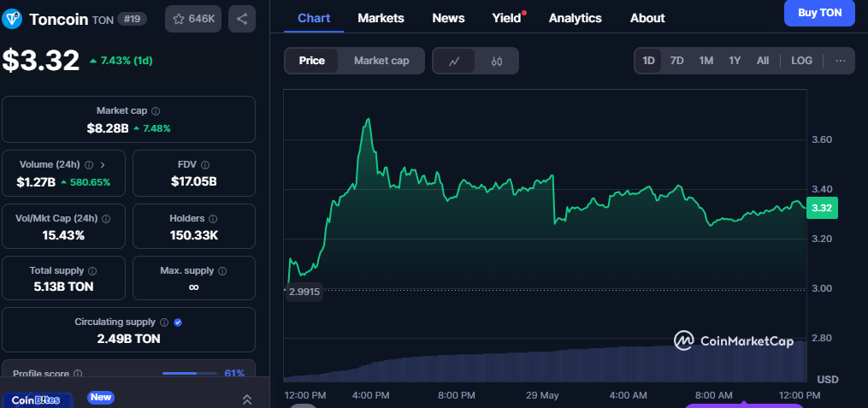Click the USD currency label
Viewport: 868px width, 408px height.
tap(828, 379)
